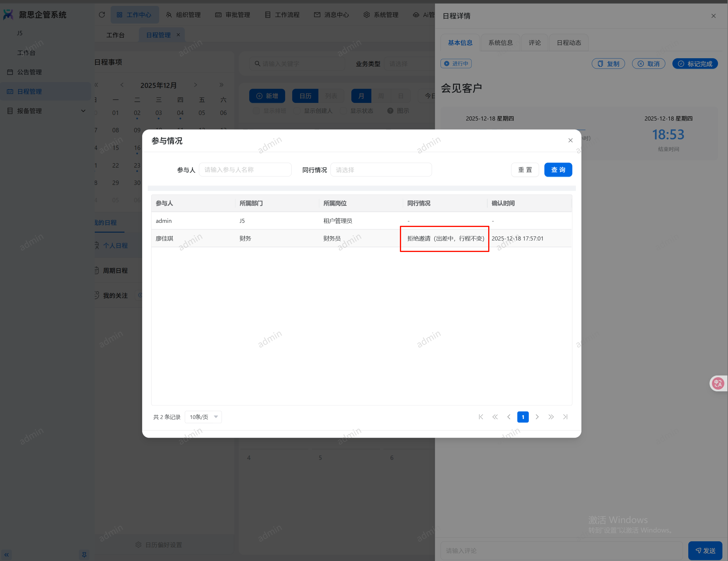728x561 pixels.
Task: Open the 10条/页 page size dropdown
Action: click(x=203, y=417)
